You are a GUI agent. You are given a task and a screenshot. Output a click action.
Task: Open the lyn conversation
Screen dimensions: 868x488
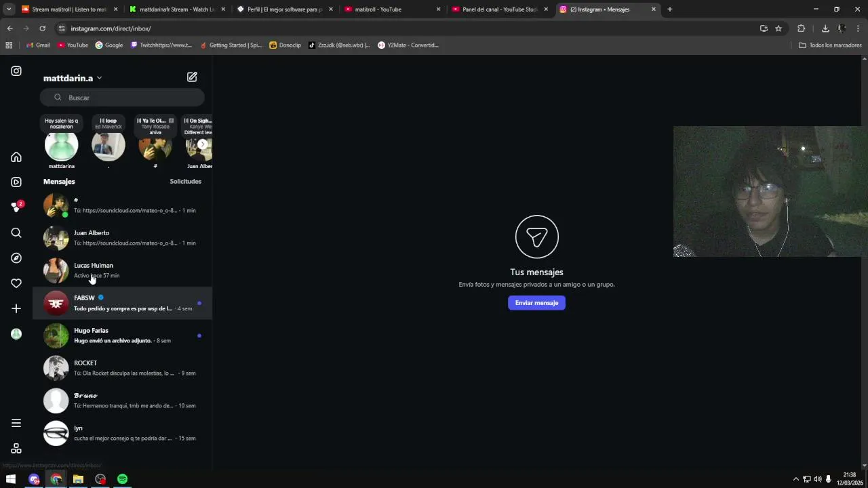(x=122, y=433)
